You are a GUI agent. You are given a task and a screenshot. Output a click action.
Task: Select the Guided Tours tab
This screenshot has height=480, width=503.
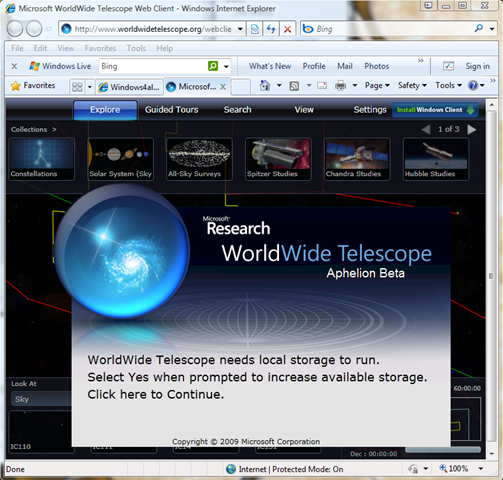coord(171,110)
